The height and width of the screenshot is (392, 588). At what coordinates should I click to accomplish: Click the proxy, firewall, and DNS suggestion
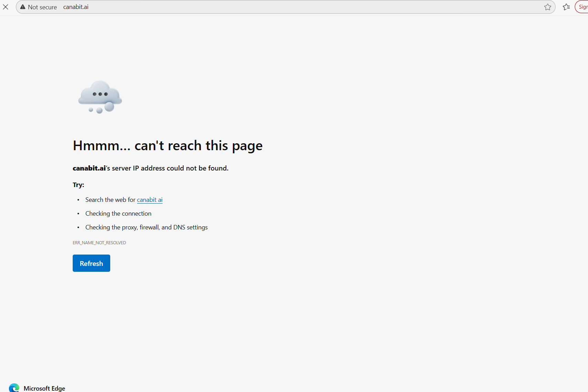[x=146, y=227]
